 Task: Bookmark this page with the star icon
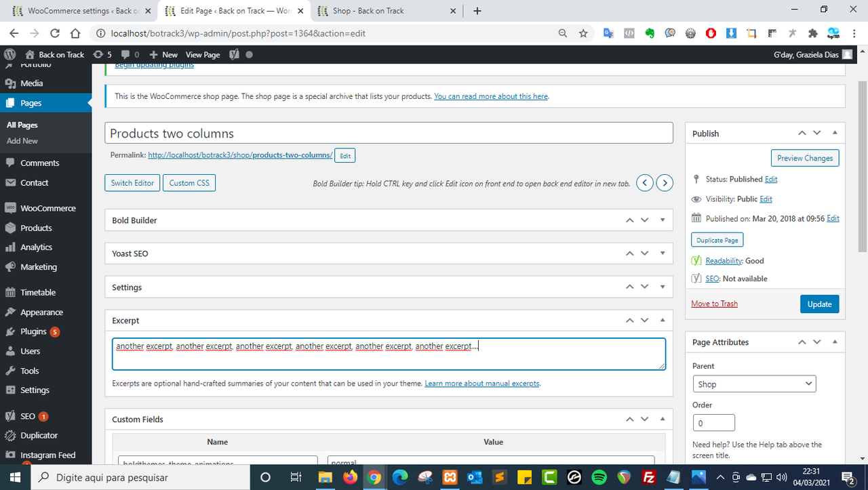pos(583,33)
